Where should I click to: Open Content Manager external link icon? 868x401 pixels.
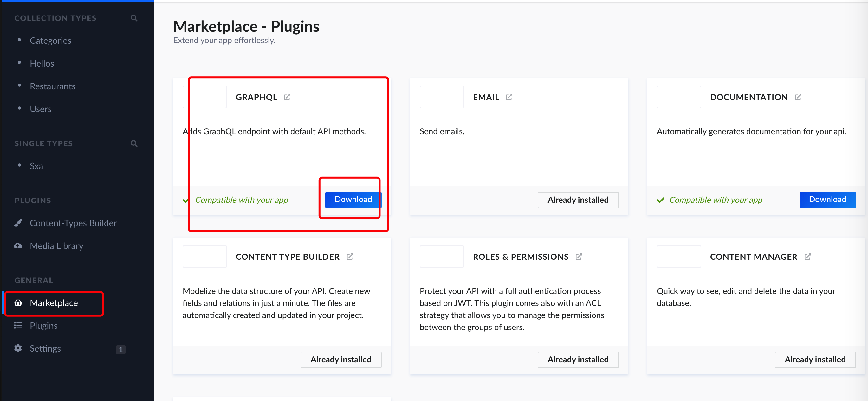(x=807, y=257)
